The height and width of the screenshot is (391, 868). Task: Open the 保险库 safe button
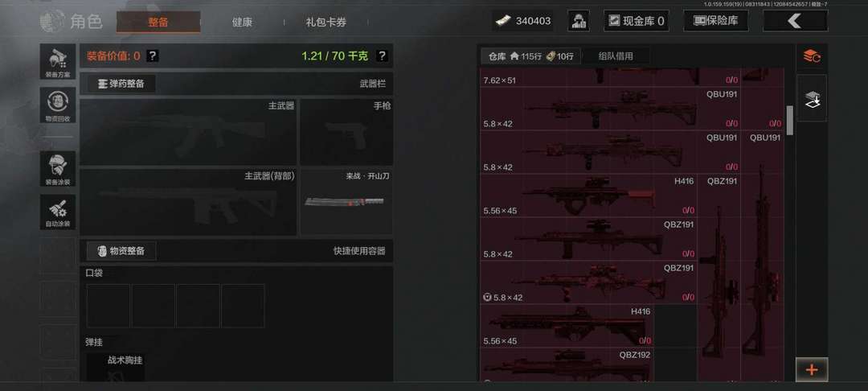click(716, 21)
